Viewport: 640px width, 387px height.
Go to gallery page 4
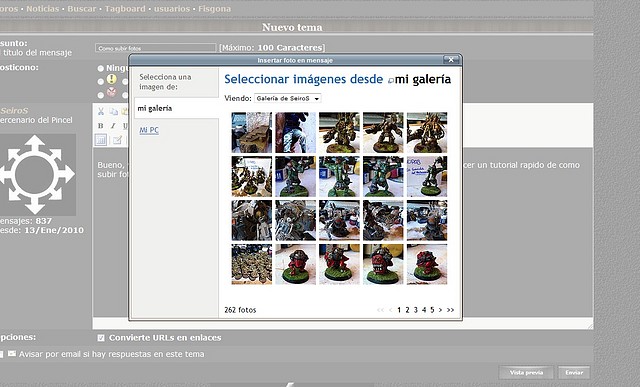tap(424, 310)
